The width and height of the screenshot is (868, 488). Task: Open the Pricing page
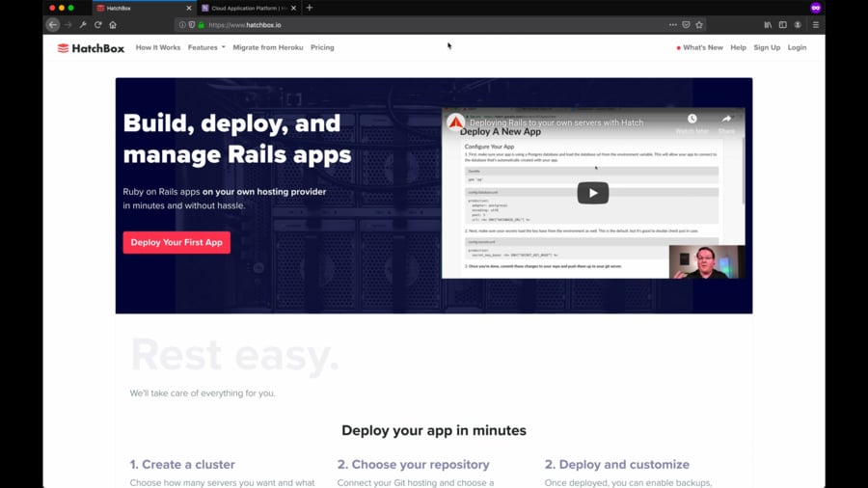point(322,47)
